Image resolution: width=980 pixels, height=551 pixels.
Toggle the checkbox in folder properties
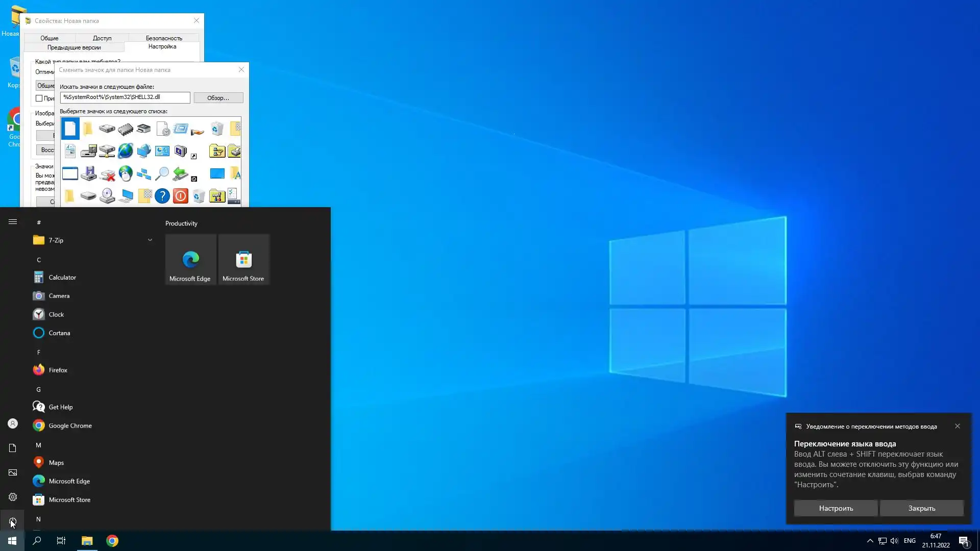(x=39, y=98)
